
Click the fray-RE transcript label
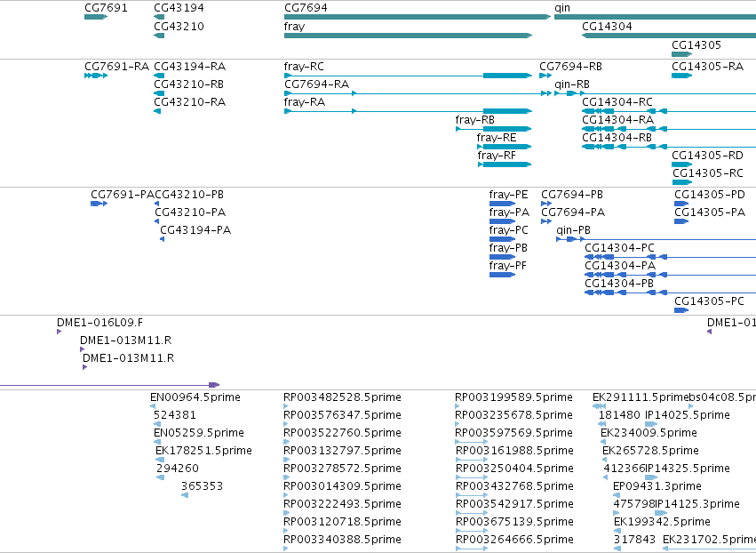coord(497,139)
